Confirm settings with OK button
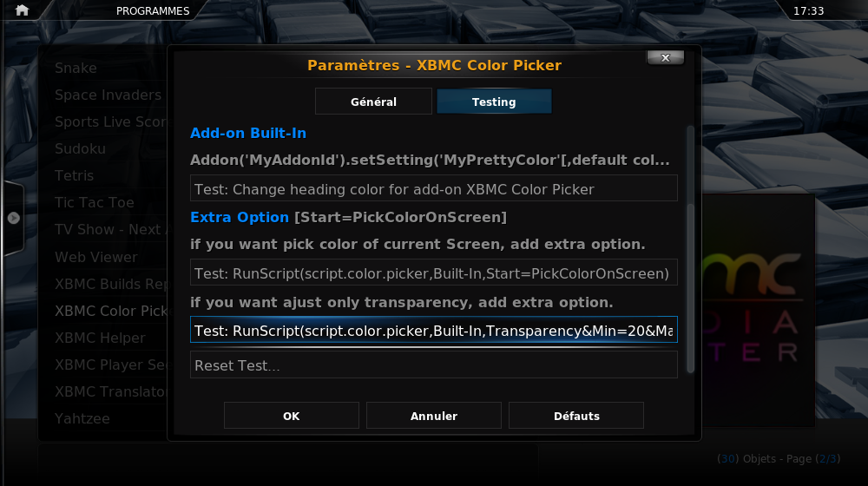This screenshot has height=486, width=868. click(x=291, y=416)
